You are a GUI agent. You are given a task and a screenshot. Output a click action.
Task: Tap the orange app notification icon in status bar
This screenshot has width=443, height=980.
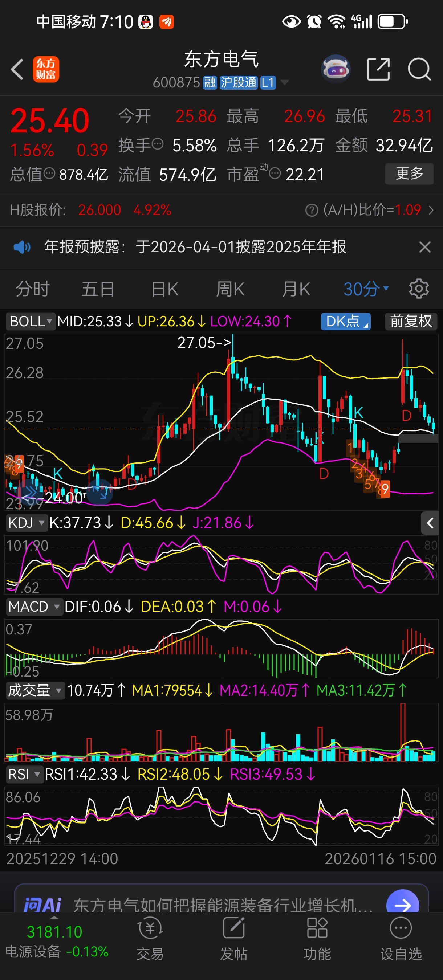(x=166, y=22)
